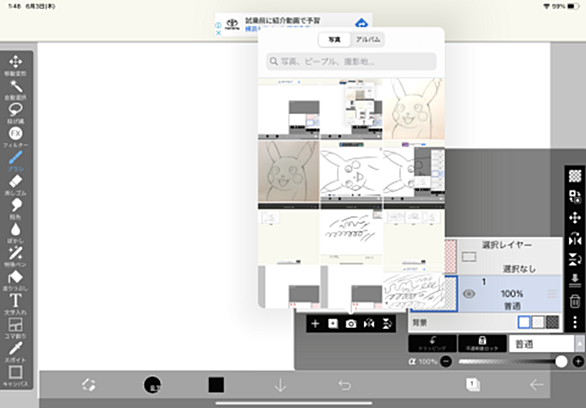Pick the Pikachu sketch photo on gray paper
Image resolution: width=586 pixels, height=408 pixels.
(x=289, y=171)
